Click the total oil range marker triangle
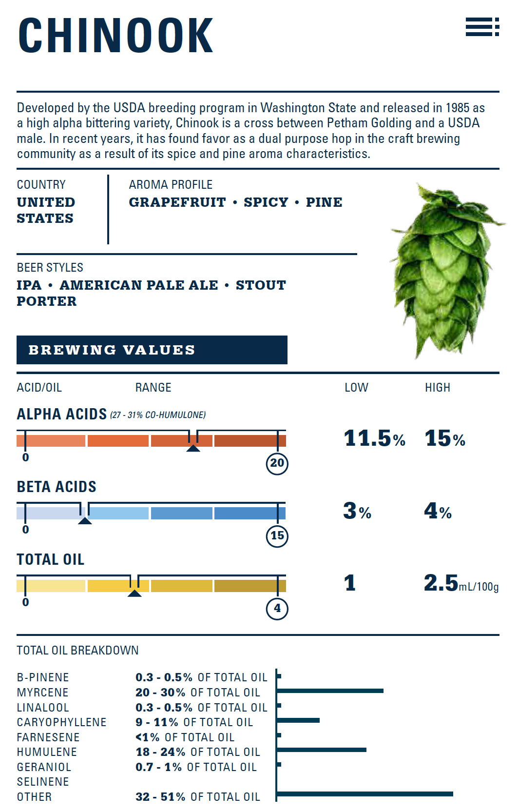Screen dimensions: 518x812 pyautogui.click(x=134, y=593)
